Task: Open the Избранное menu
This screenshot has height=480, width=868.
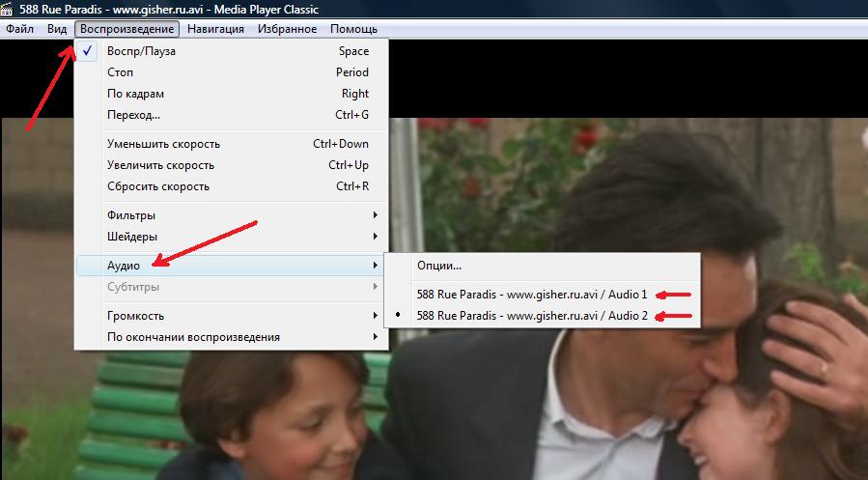Action: click(287, 29)
